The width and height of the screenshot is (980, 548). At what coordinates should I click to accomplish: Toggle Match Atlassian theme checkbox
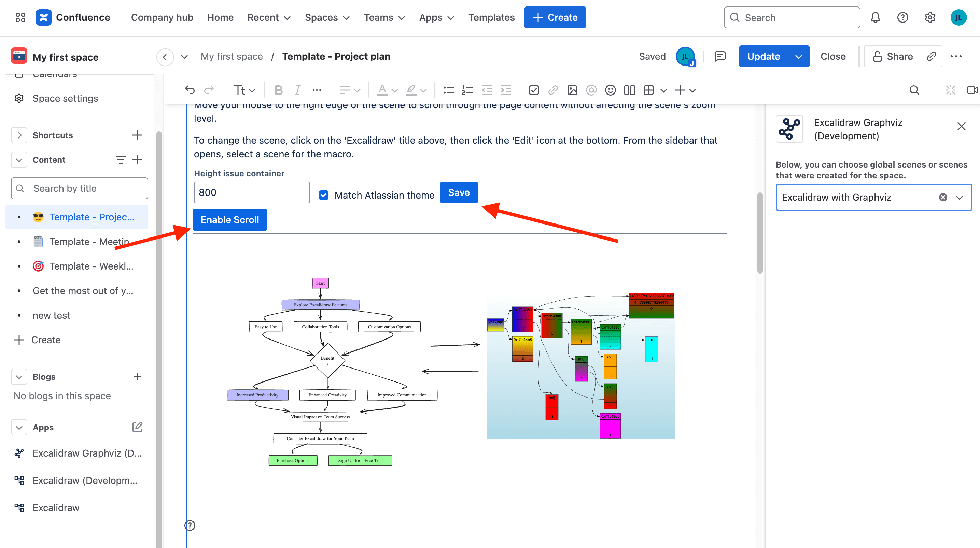point(323,195)
